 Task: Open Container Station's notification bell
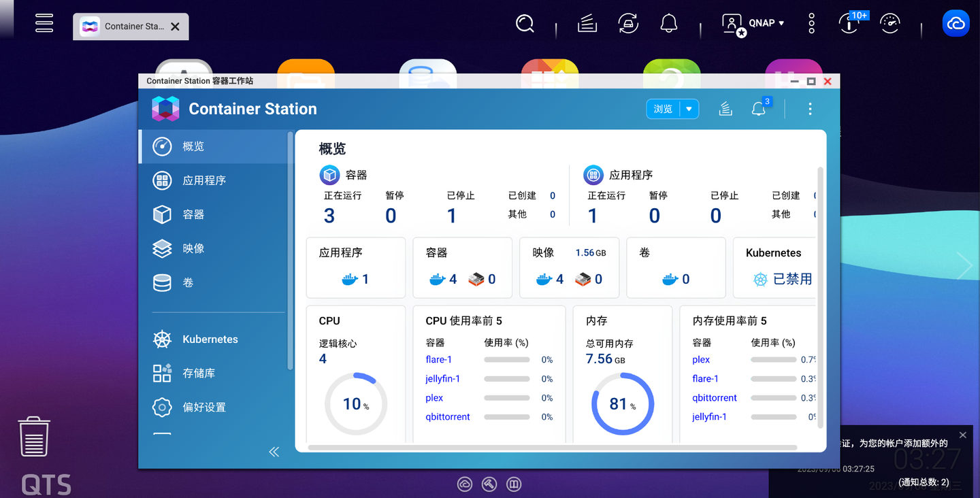pyautogui.click(x=758, y=109)
